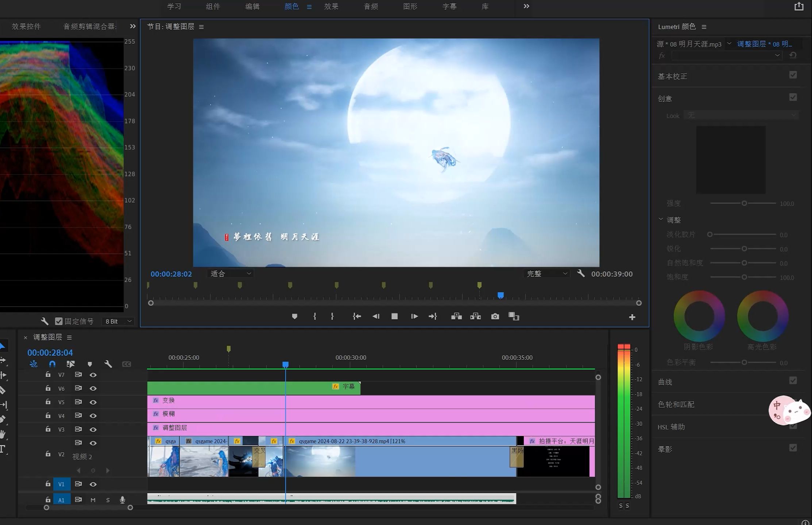Open Lumetri 颜色 panel menu
This screenshot has height=525, width=812.
pyautogui.click(x=704, y=27)
